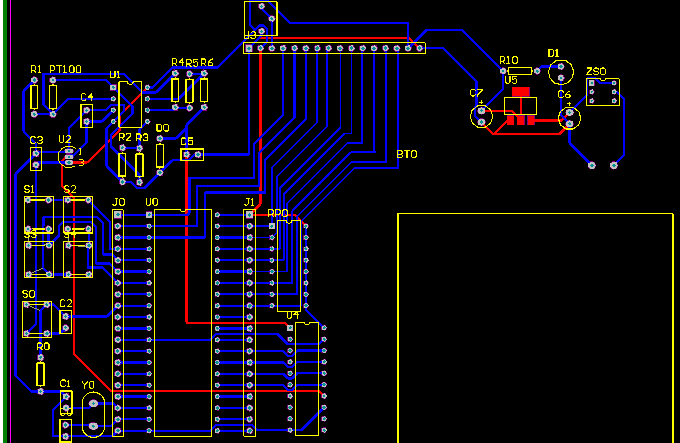Click the R3 designator label
The height and width of the screenshot is (443, 680).
click(142, 137)
